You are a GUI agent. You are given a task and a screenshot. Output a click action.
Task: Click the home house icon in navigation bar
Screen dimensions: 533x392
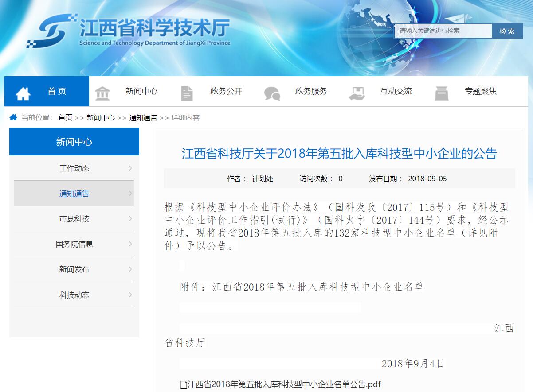(23, 93)
